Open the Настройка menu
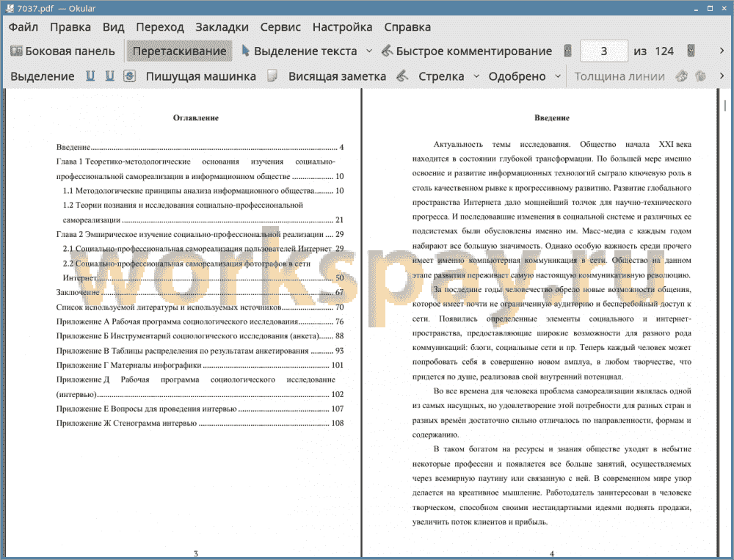This screenshot has height=560, width=734. coord(342,27)
